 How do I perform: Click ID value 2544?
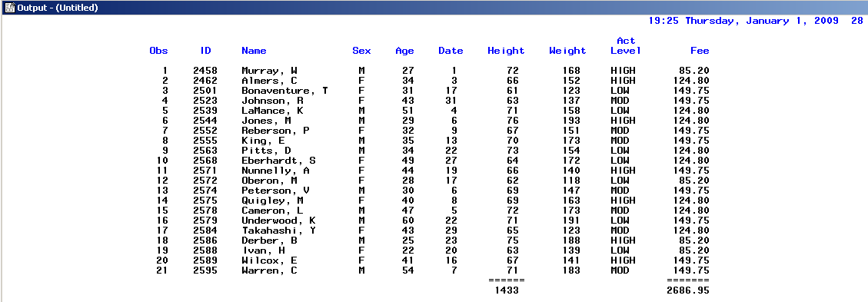click(x=205, y=121)
